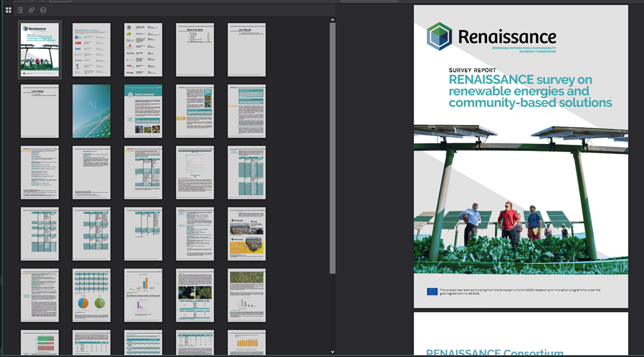Open thumbnail with aerial map at top
Image resolution: width=644 pixels, height=357 pixels.
coord(247,296)
